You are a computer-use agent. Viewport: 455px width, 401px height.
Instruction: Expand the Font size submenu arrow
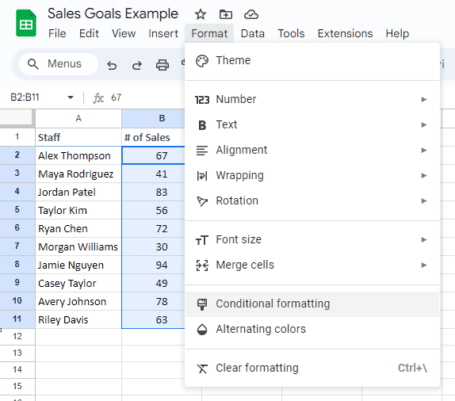click(424, 240)
